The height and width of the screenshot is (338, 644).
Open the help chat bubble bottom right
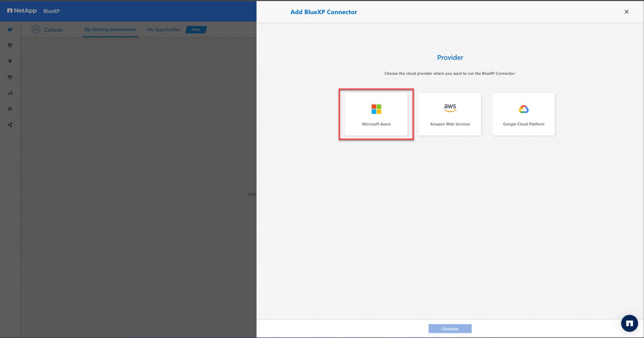click(629, 323)
